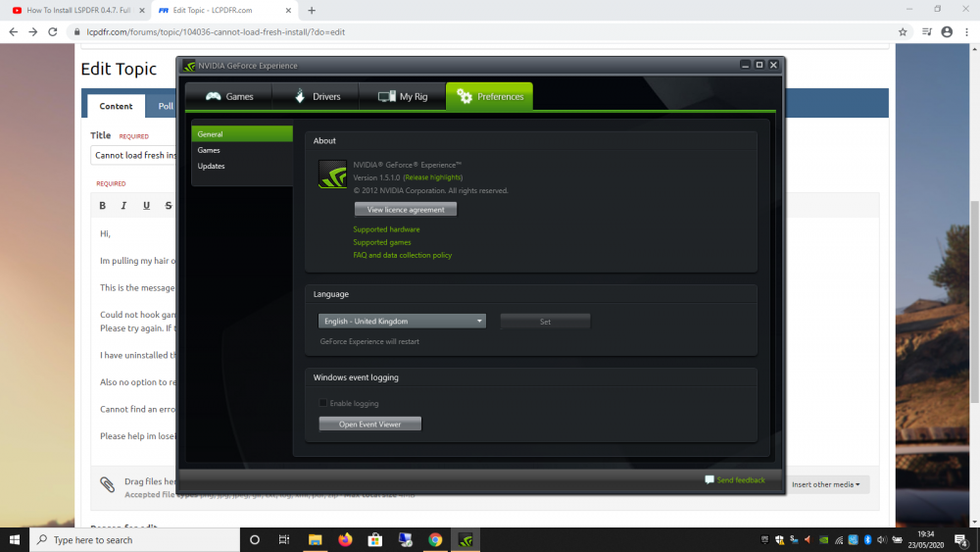Click the browser page vertical scrollbar
The image size is (980, 552).
click(x=974, y=301)
